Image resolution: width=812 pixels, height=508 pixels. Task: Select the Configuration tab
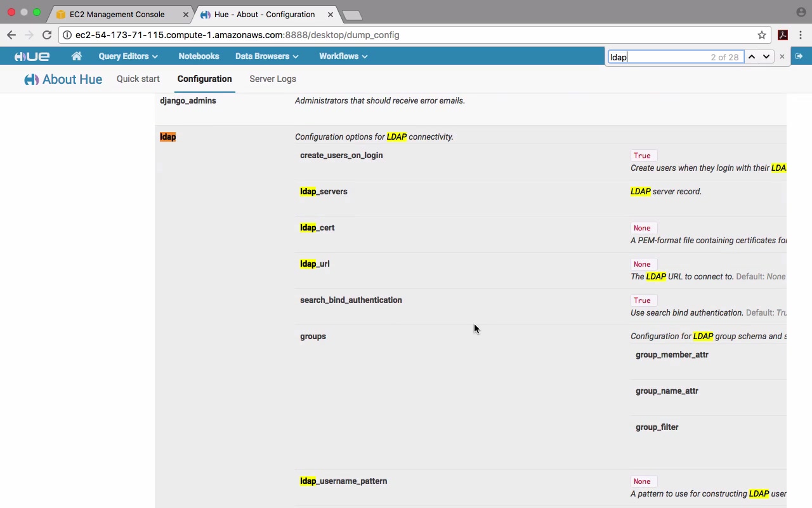[x=204, y=79]
